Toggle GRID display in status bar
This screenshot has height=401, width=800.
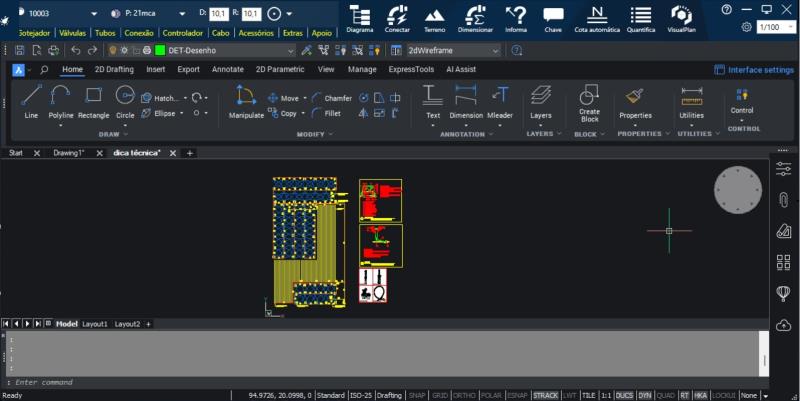click(440, 395)
